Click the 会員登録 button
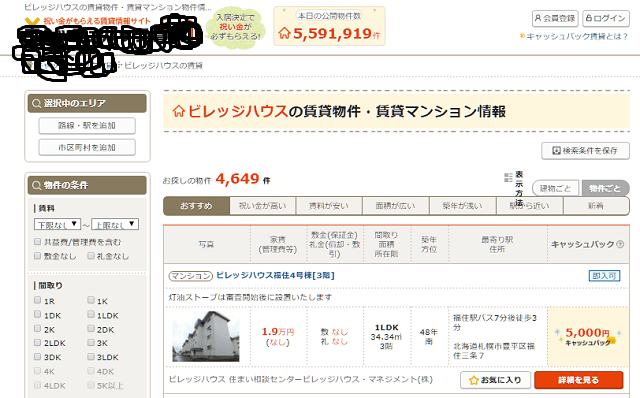 555,18
